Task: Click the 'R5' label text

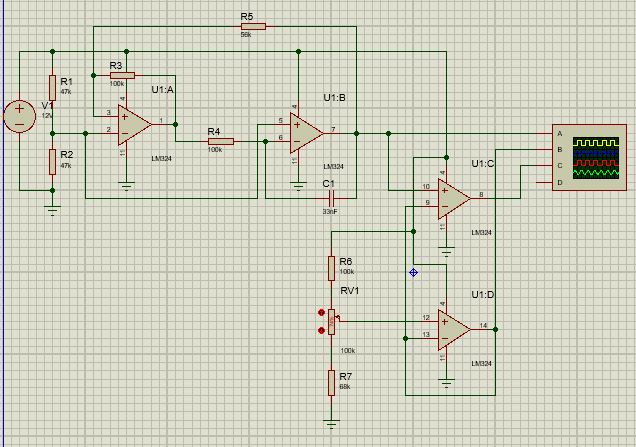Action: pos(247,17)
